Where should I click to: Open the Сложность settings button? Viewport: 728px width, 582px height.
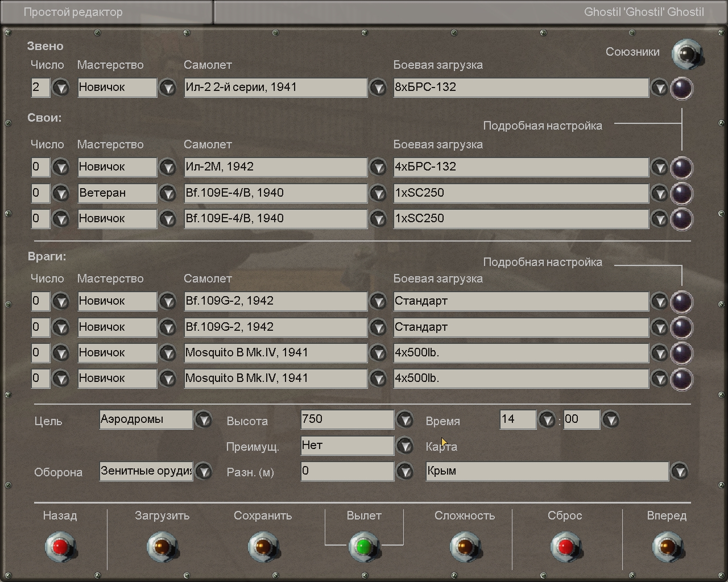465,547
